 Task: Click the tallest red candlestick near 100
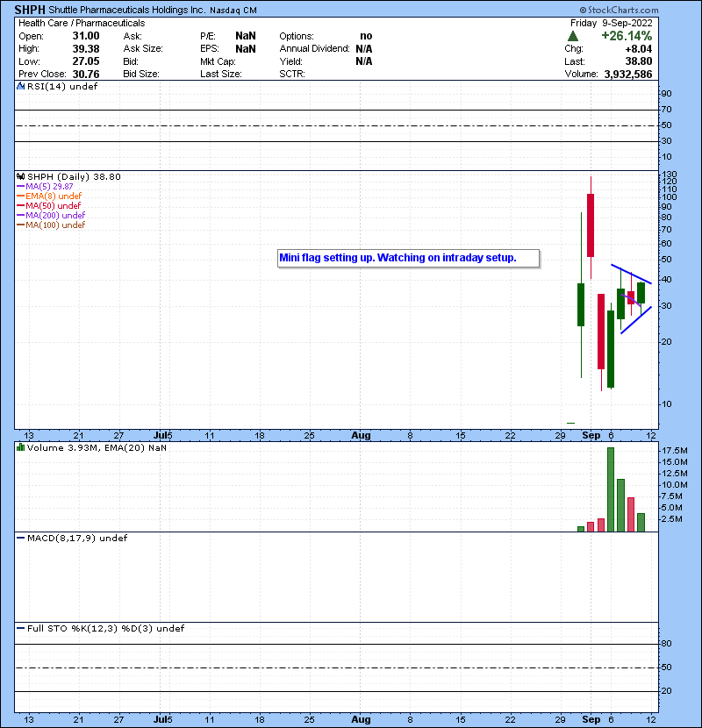pyautogui.click(x=591, y=225)
